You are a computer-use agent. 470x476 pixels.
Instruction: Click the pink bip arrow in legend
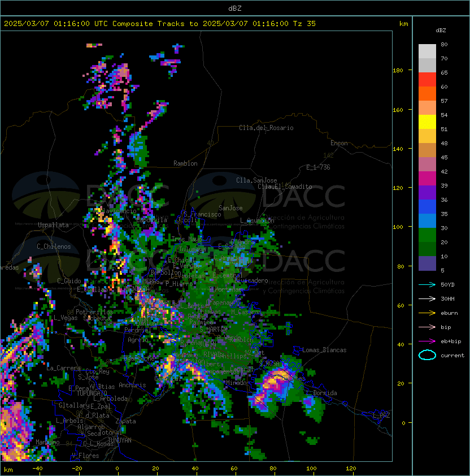click(x=427, y=327)
